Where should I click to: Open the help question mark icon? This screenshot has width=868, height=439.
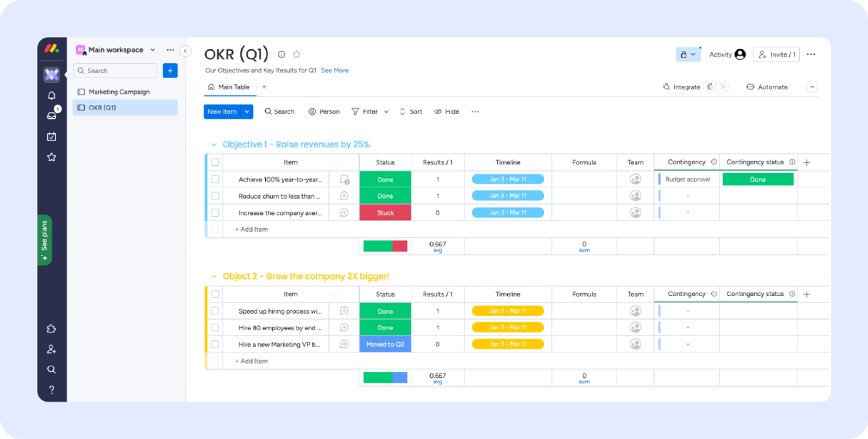(x=52, y=390)
